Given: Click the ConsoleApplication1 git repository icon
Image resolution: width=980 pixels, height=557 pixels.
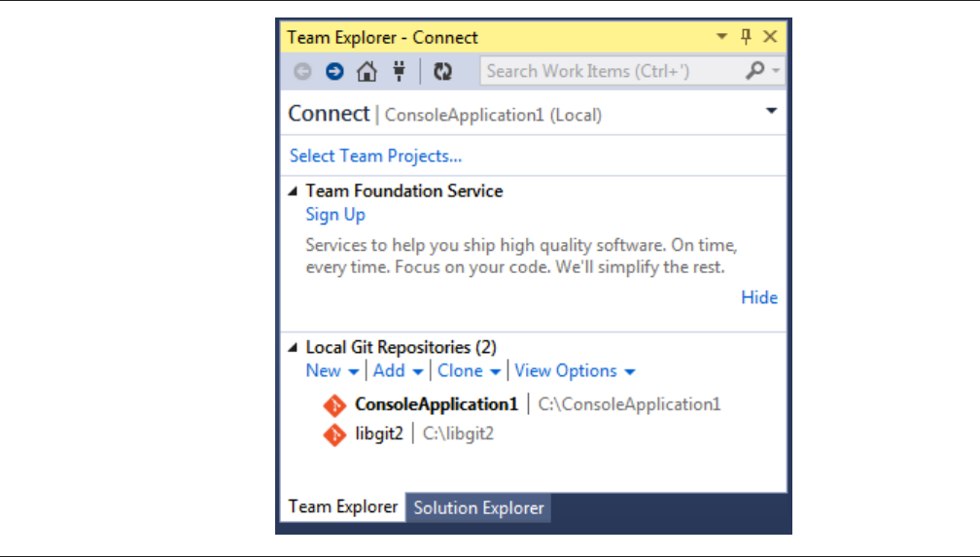Looking at the screenshot, I should pyautogui.click(x=334, y=404).
